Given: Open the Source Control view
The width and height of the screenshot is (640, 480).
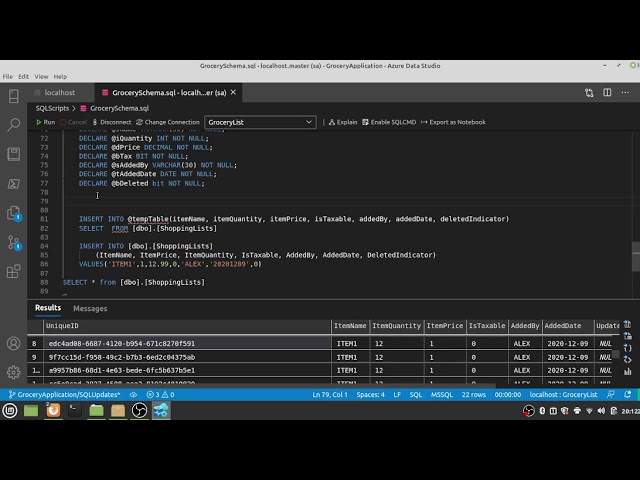Looking at the screenshot, I should [x=13, y=242].
